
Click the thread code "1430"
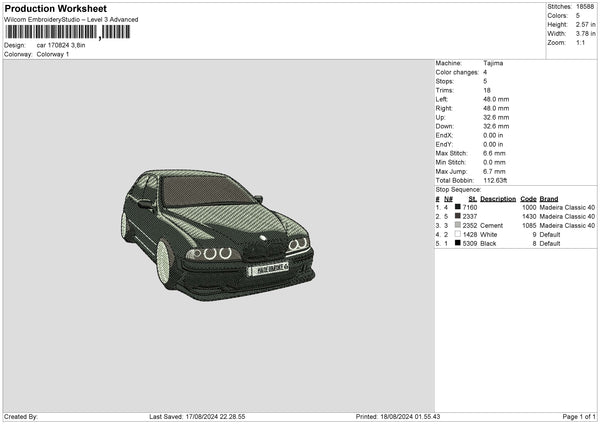529,217
